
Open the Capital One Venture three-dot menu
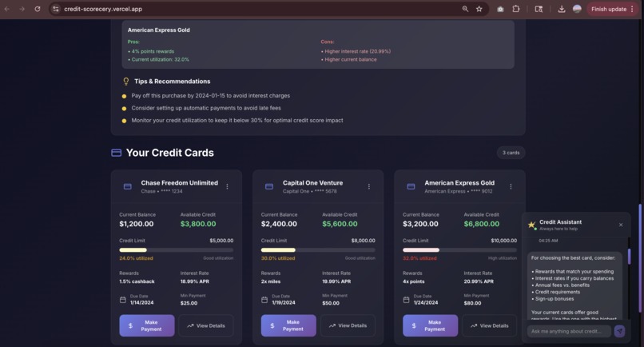[x=369, y=186]
